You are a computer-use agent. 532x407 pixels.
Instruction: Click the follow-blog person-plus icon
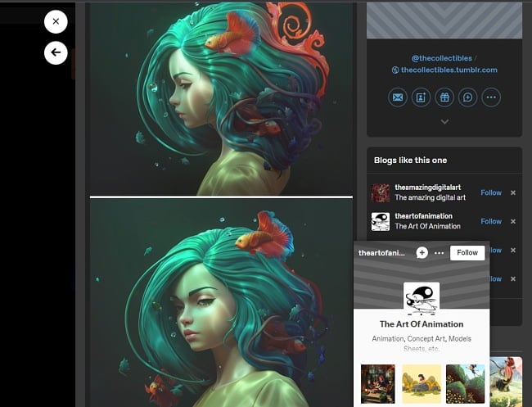point(421,97)
